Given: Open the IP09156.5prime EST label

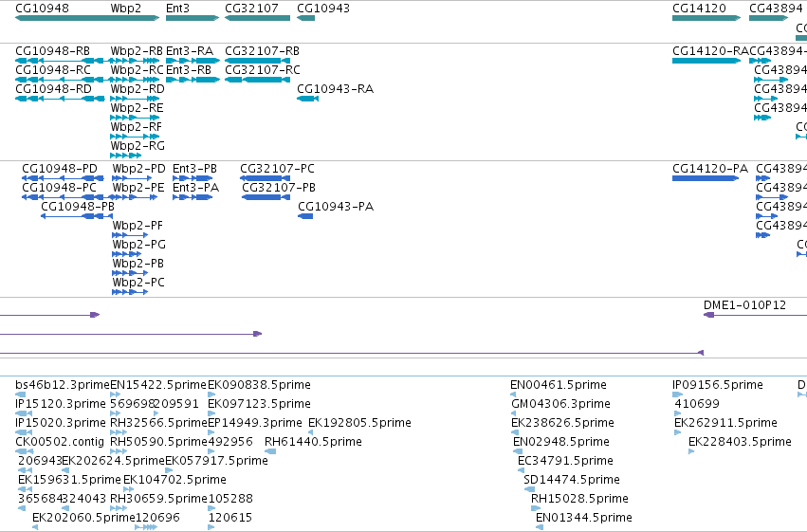Looking at the screenshot, I should tap(718, 385).
